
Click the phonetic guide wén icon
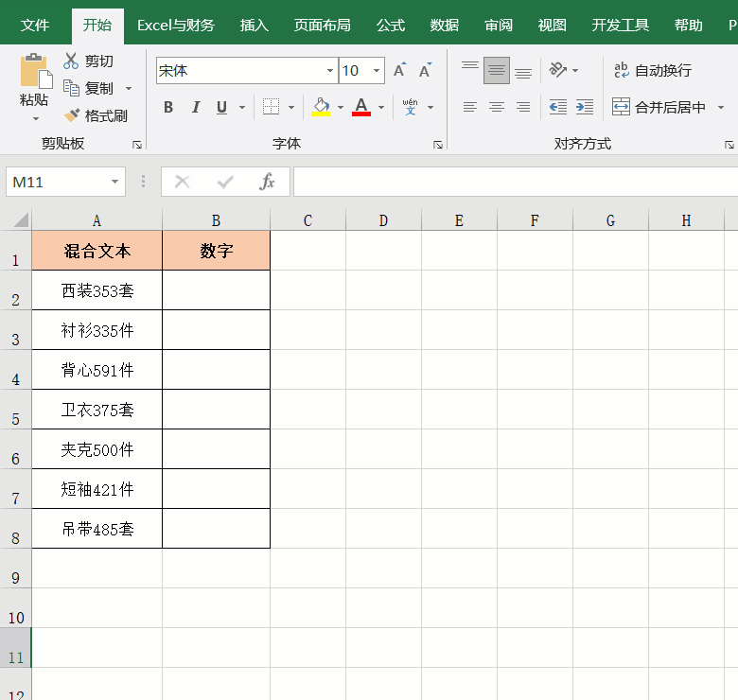tap(410, 107)
